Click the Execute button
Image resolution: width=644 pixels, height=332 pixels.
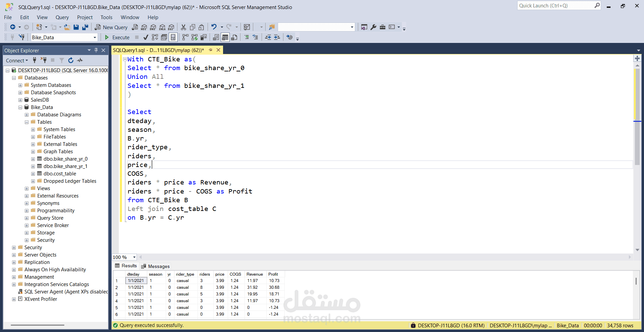117,38
